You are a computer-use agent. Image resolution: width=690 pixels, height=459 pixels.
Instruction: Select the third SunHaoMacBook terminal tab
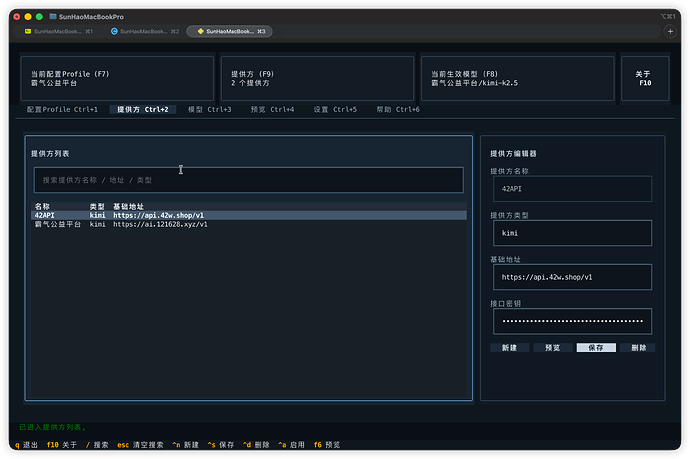pyautogui.click(x=230, y=31)
